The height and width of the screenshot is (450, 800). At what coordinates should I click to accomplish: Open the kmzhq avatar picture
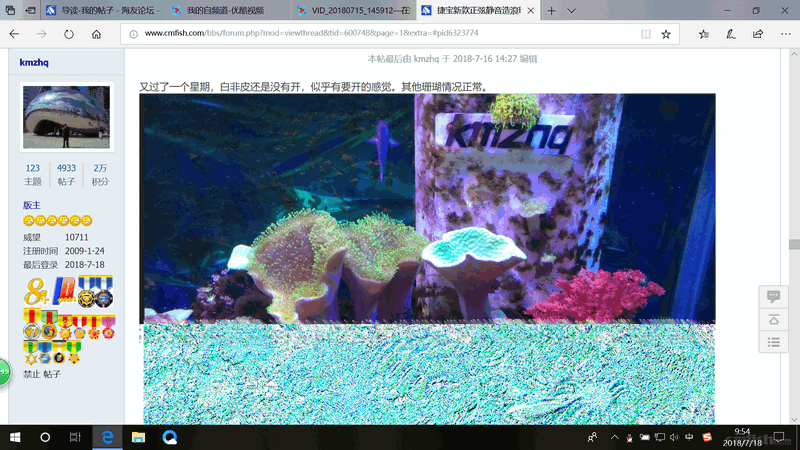[x=66, y=117]
